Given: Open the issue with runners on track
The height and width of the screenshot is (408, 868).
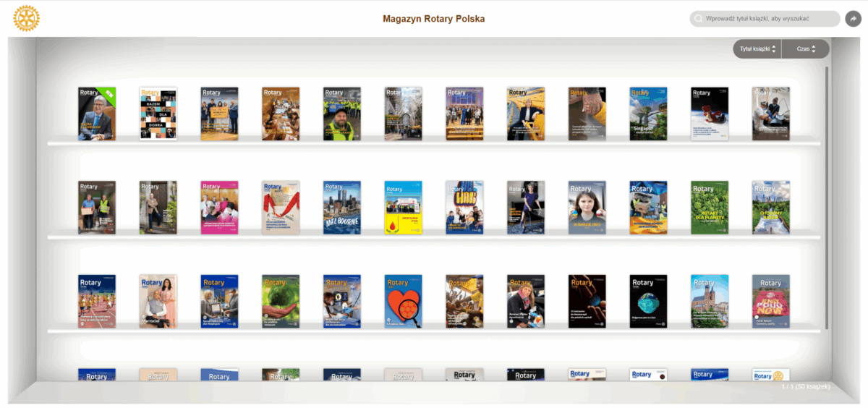Looking at the screenshot, I should 97,301.
